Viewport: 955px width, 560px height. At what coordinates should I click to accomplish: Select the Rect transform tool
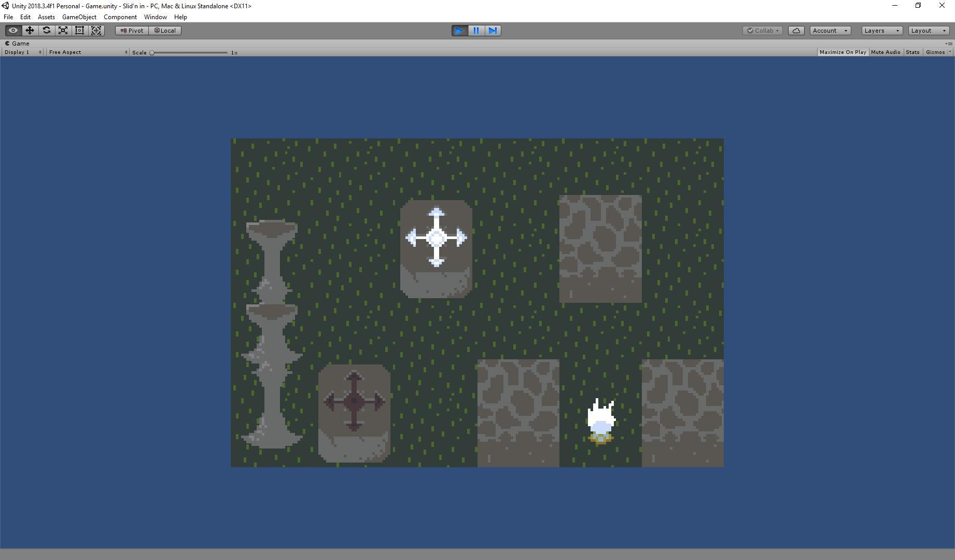[x=80, y=31]
